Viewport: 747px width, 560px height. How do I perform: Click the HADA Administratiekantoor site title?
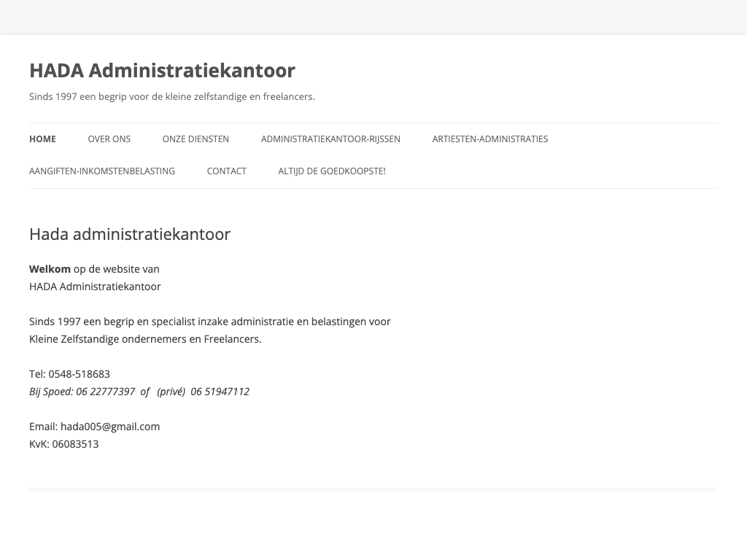pos(162,71)
